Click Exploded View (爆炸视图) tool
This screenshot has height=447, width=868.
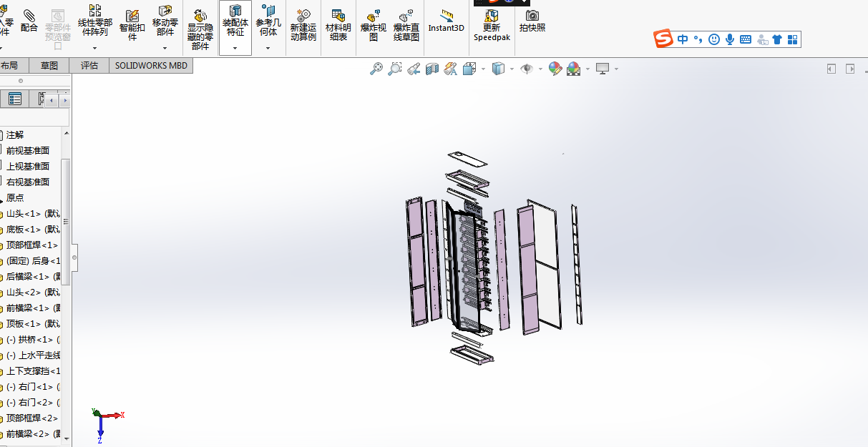coord(374,25)
